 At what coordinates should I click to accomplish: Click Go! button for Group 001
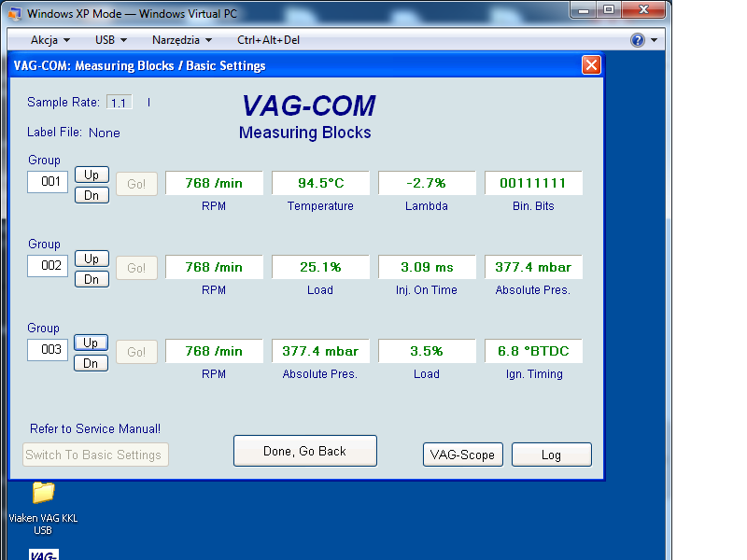click(x=136, y=184)
